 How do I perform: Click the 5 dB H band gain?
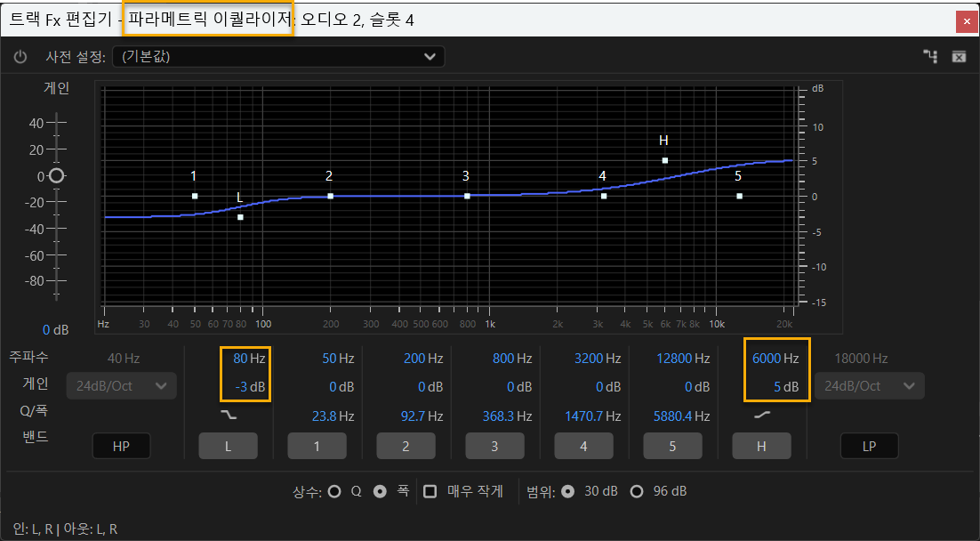(786, 387)
